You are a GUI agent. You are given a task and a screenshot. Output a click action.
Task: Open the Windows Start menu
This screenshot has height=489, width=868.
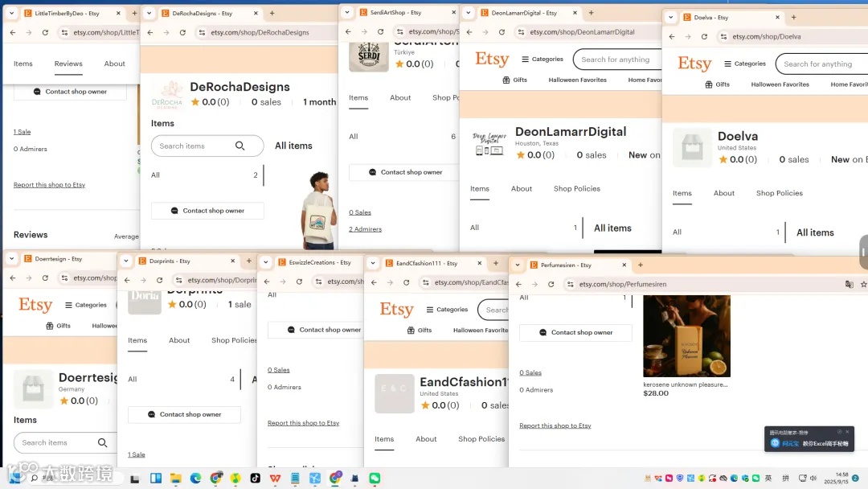pyautogui.click(x=15, y=478)
